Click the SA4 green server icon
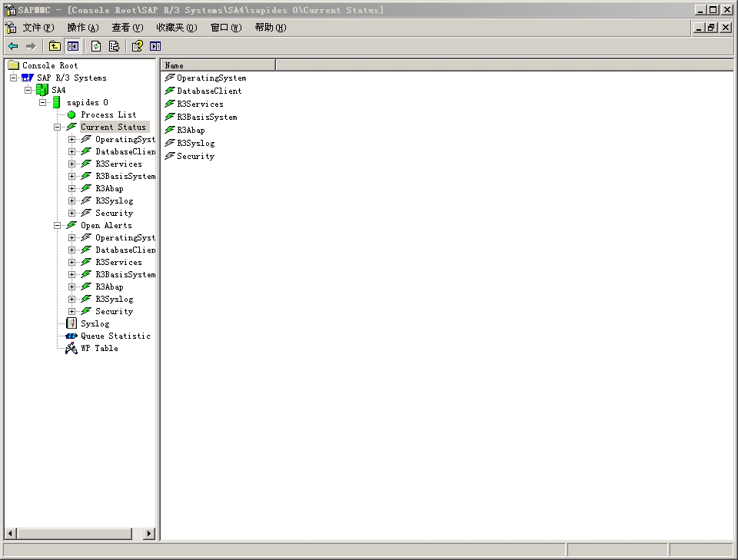This screenshot has height=560, width=738. [x=42, y=90]
